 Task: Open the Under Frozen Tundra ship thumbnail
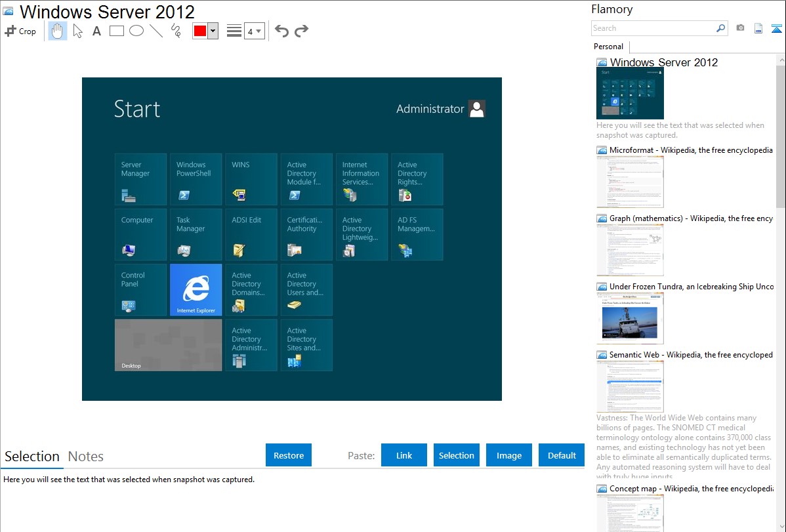pos(630,318)
